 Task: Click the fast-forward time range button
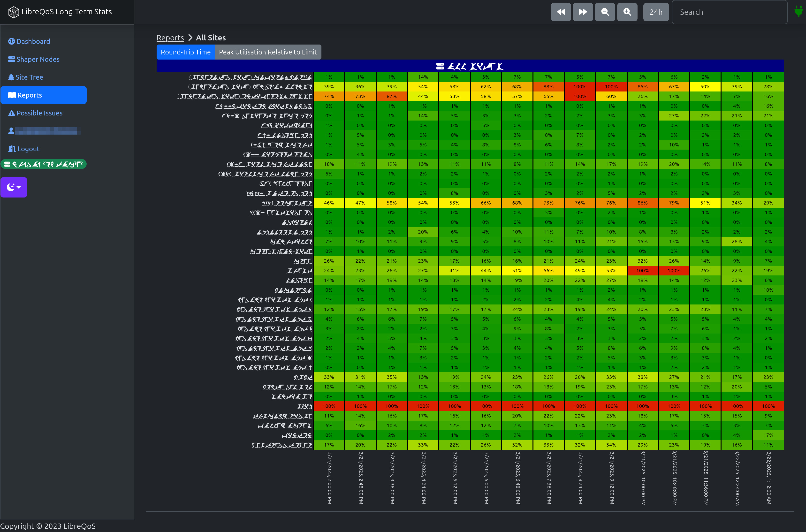pos(583,12)
